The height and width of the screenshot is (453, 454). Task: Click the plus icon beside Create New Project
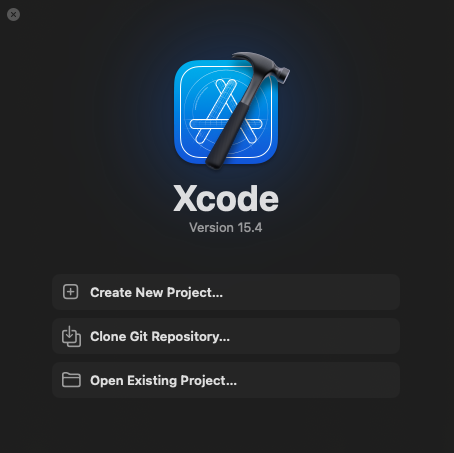coord(71,292)
